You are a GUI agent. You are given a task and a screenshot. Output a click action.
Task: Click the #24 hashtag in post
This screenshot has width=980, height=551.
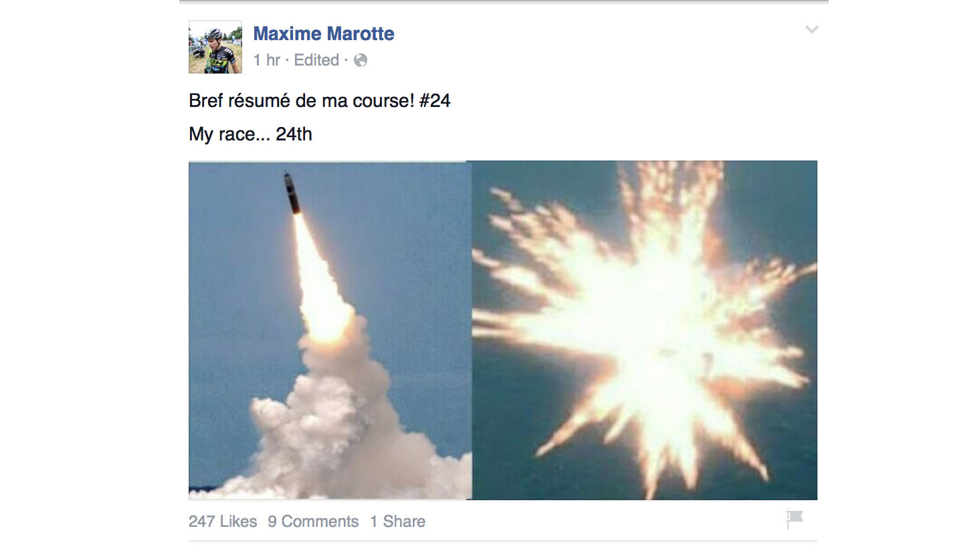pos(435,101)
